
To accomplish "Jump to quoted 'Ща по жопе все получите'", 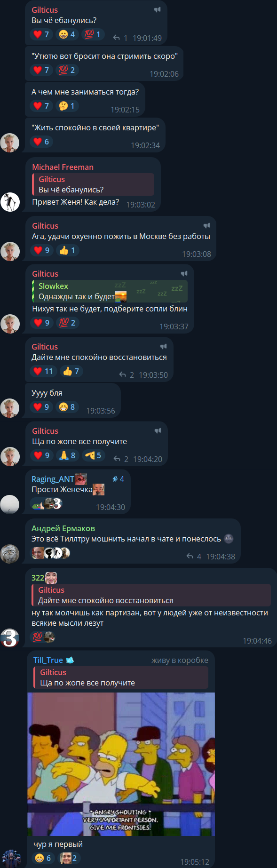I will 121,677.
